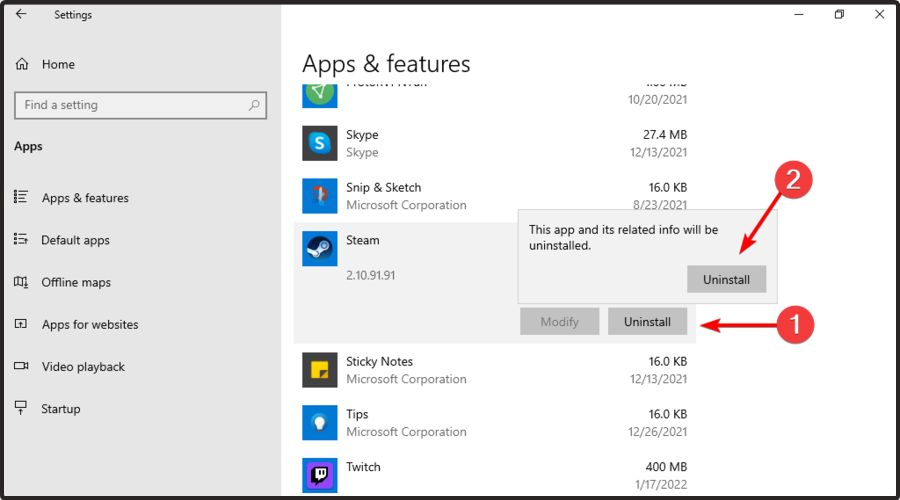
Task: Click the Default apps sidebar icon
Action: coord(21,239)
